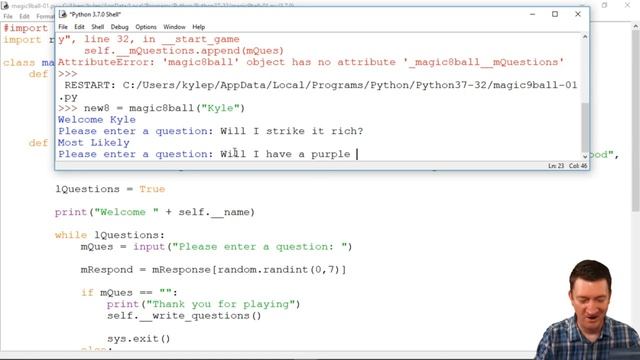The width and height of the screenshot is (640, 360).
Task: Click the AttributeError traceback line
Action: [x=311, y=62]
